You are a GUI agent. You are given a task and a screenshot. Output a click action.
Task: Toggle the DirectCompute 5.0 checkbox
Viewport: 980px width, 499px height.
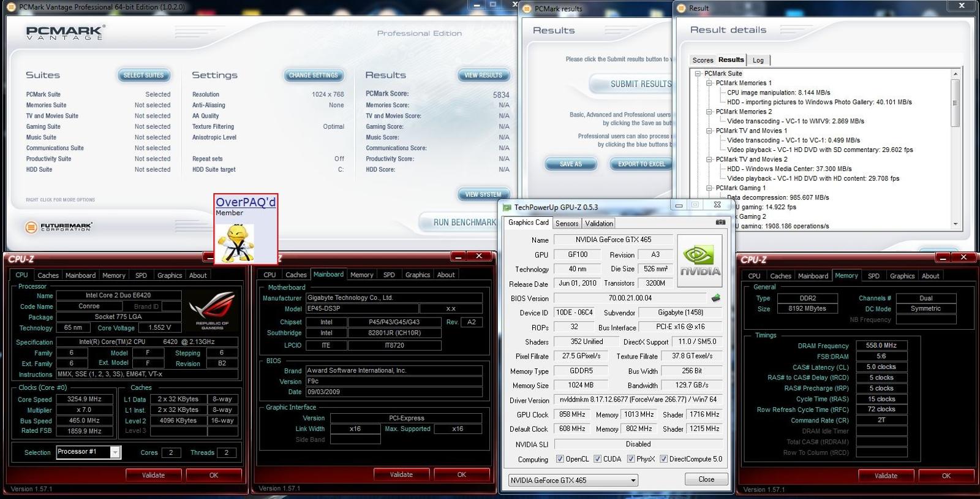pyautogui.click(x=663, y=459)
